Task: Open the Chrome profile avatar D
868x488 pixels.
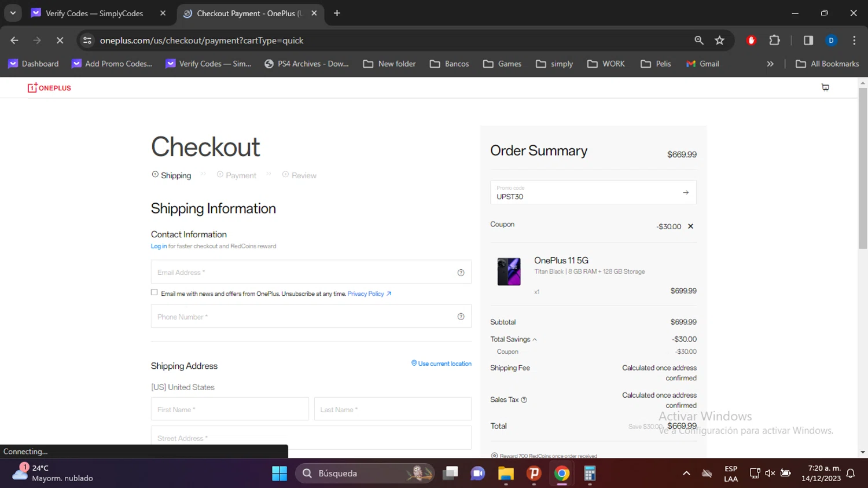Action: [x=831, y=41]
